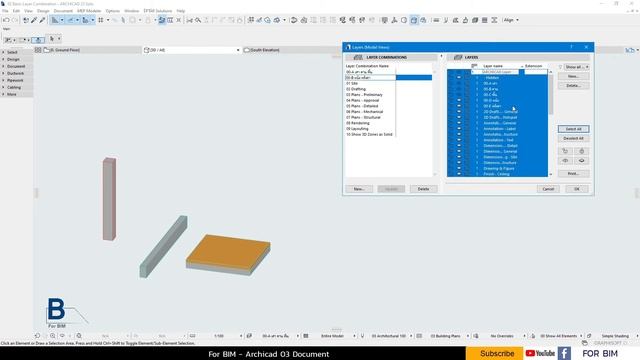Click the tab overview grid icon
The image size is (640, 360).
(x=38, y=50)
